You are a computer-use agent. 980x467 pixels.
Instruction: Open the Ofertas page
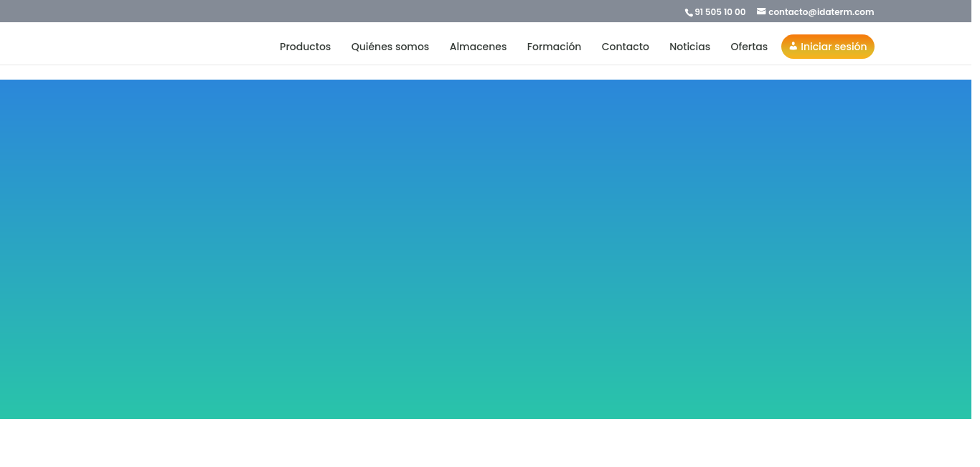pos(749,47)
